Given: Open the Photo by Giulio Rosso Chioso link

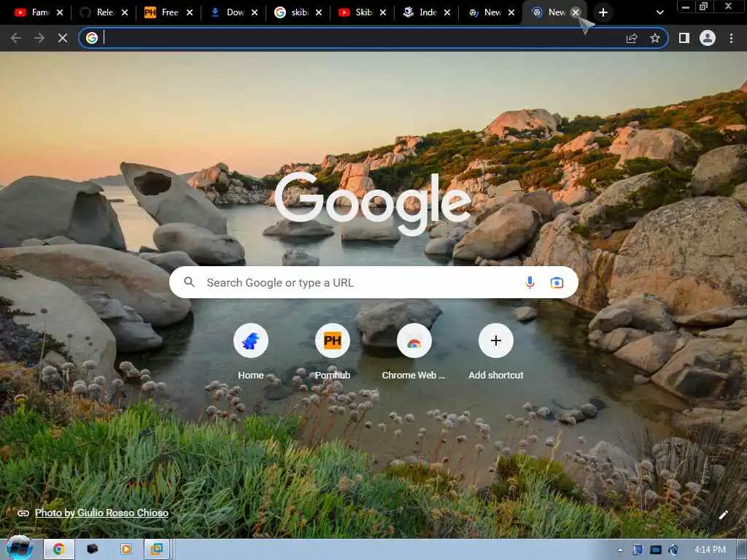Looking at the screenshot, I should [x=101, y=513].
